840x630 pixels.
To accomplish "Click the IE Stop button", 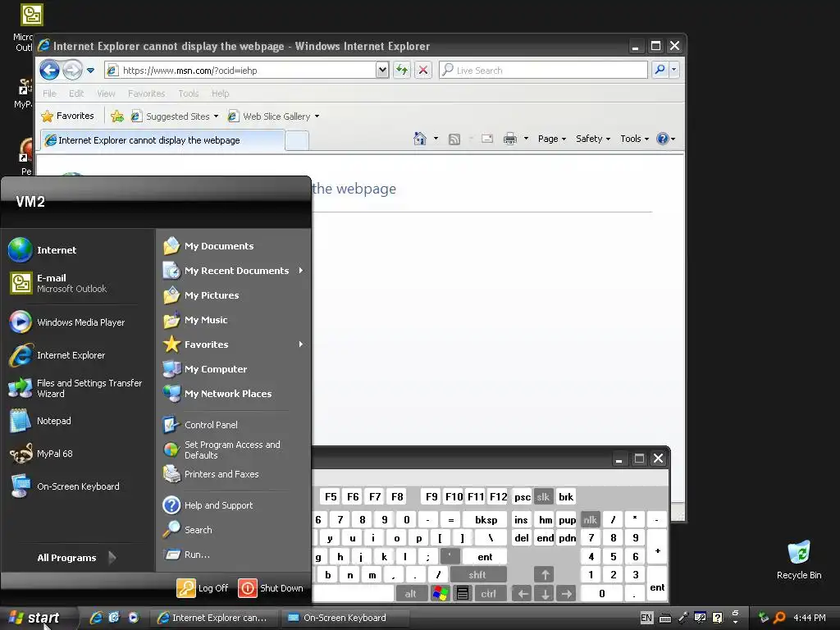I will click(x=422, y=70).
